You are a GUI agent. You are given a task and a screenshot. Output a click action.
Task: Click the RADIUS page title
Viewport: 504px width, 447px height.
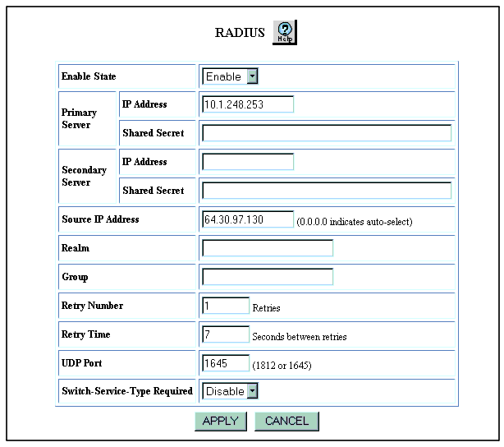pyautogui.click(x=240, y=33)
